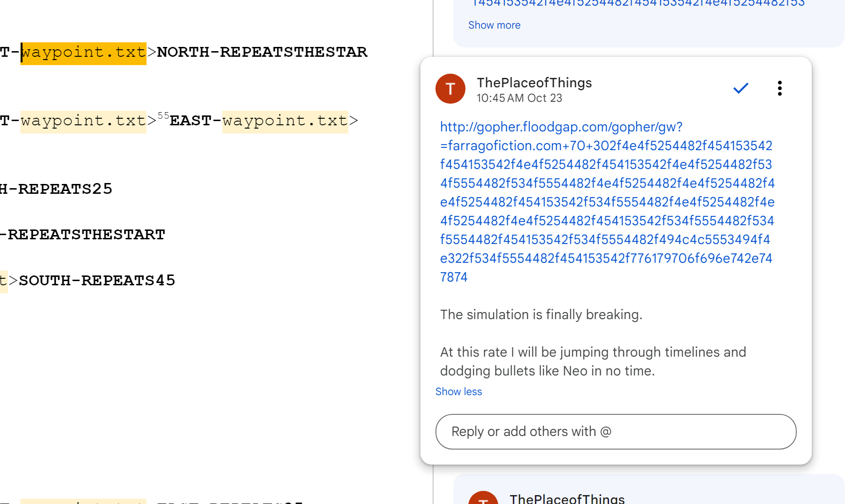Click the 10:45 AM Oct 23 timestamp
854x504 pixels.
click(x=519, y=98)
